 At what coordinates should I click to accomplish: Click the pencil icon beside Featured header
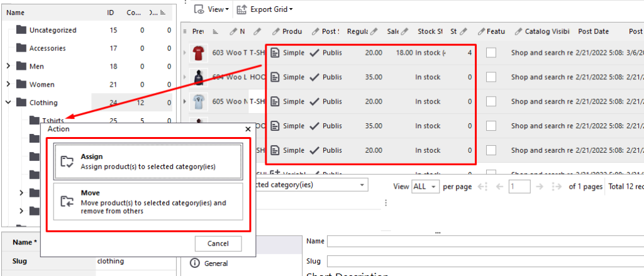pos(482,31)
